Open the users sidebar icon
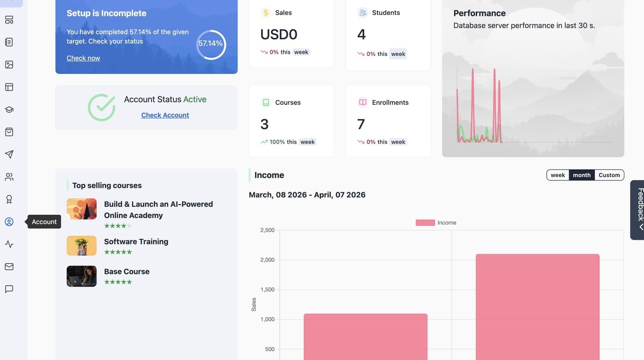 9,177
